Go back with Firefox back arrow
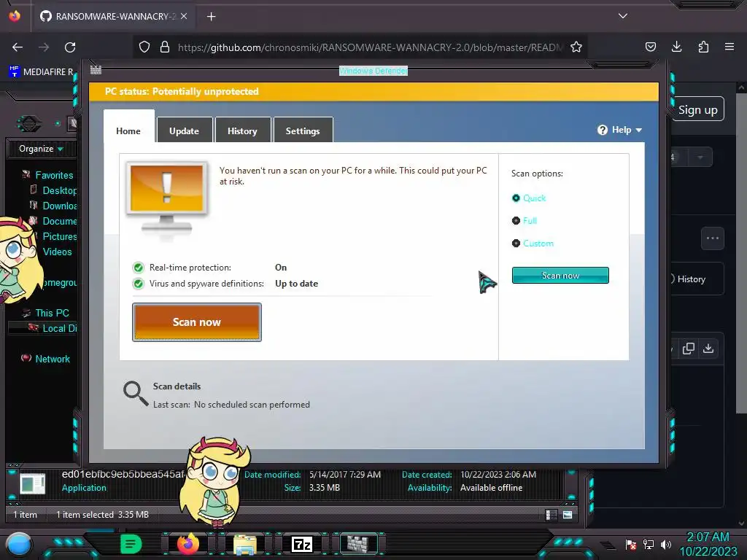Viewport: 747px width, 560px height. (18, 47)
